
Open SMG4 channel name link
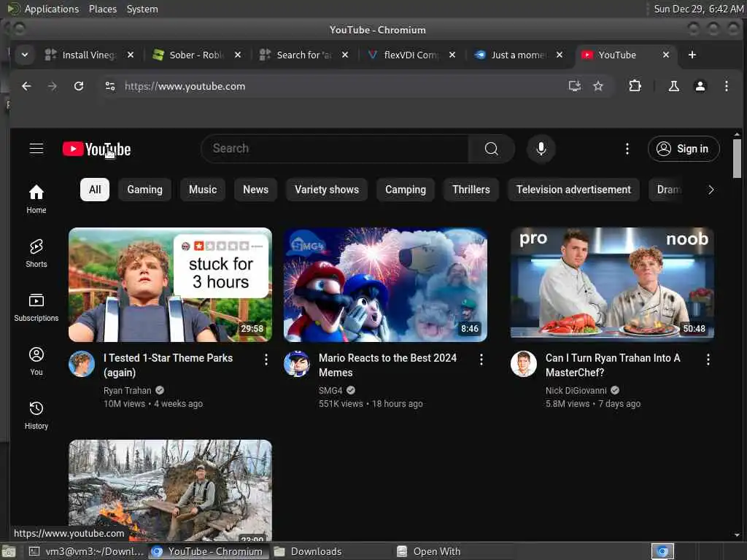[330, 391]
